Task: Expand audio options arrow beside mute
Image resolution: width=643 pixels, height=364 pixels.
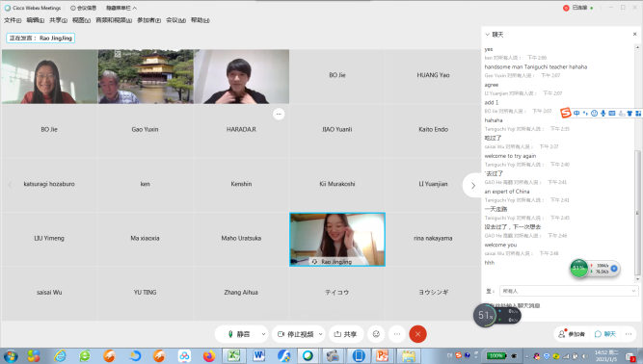Action: [264, 334]
